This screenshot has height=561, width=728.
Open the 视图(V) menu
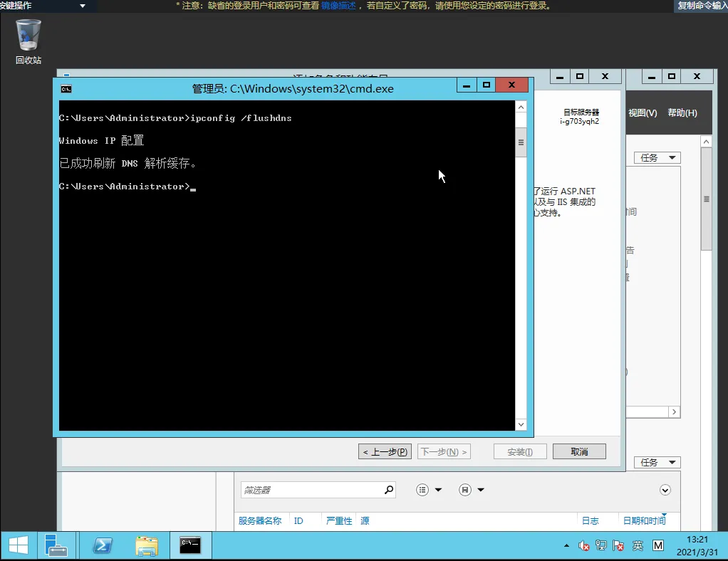pos(643,113)
